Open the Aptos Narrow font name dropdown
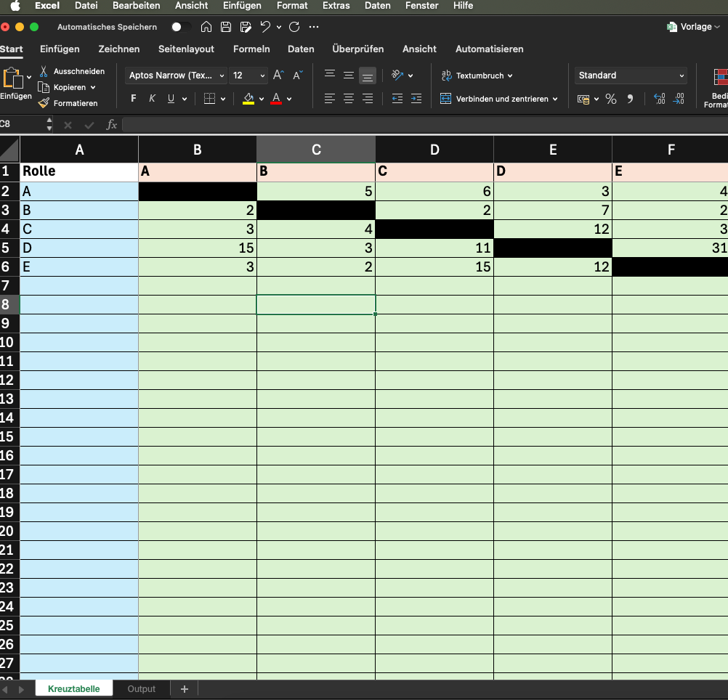 click(x=176, y=75)
